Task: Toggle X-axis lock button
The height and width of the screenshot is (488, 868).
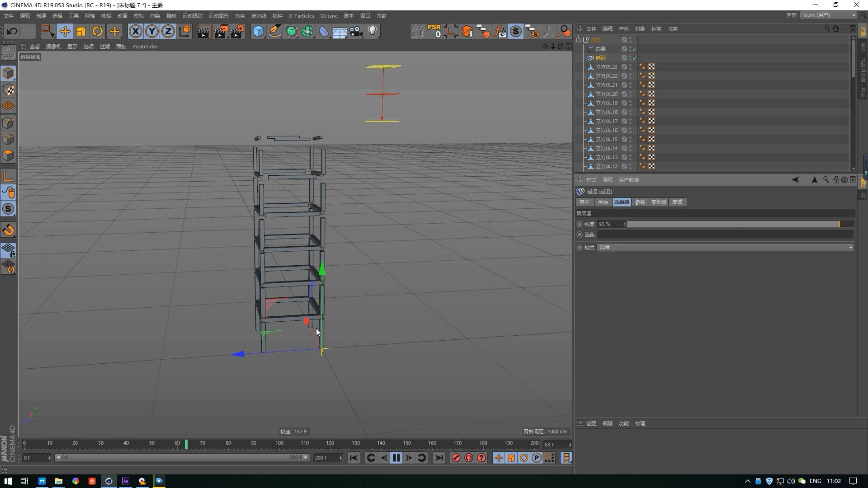Action: click(135, 31)
